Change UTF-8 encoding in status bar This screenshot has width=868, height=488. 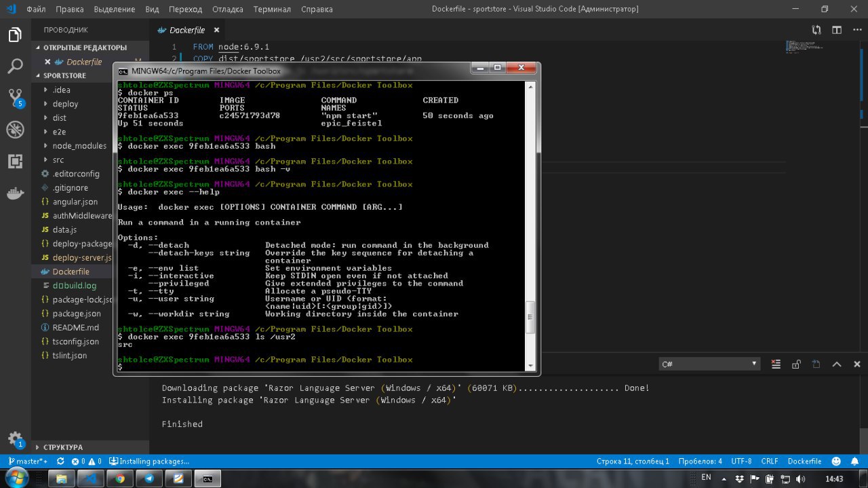tap(741, 461)
